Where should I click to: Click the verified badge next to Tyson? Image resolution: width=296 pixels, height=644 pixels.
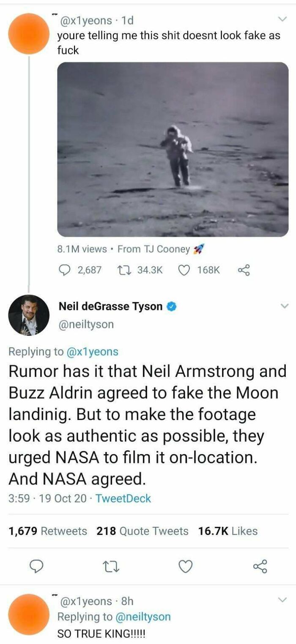point(171,307)
